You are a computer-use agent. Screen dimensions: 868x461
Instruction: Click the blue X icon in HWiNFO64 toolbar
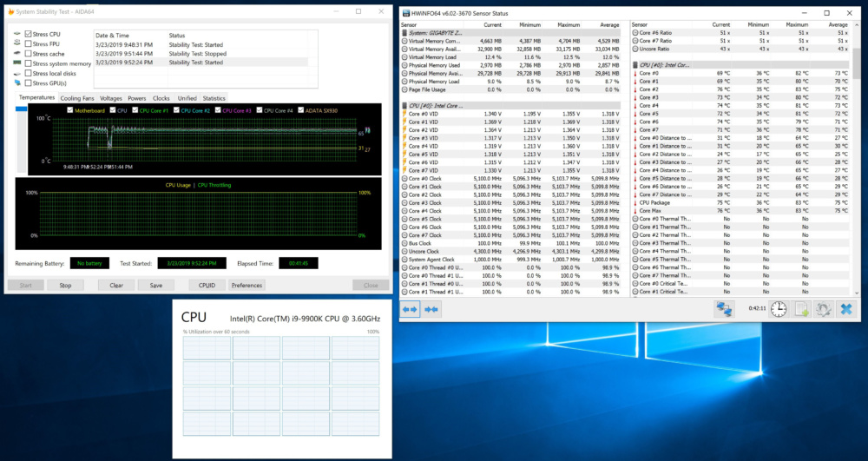tap(845, 309)
